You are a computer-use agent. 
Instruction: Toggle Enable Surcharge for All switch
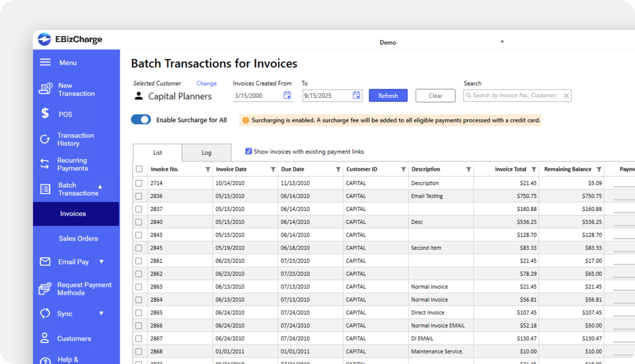tap(141, 120)
